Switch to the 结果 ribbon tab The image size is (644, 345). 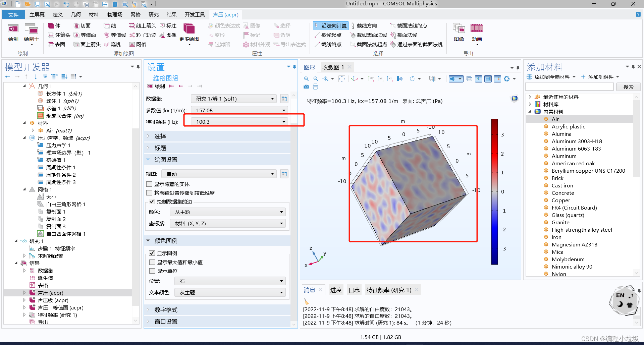[171, 14]
